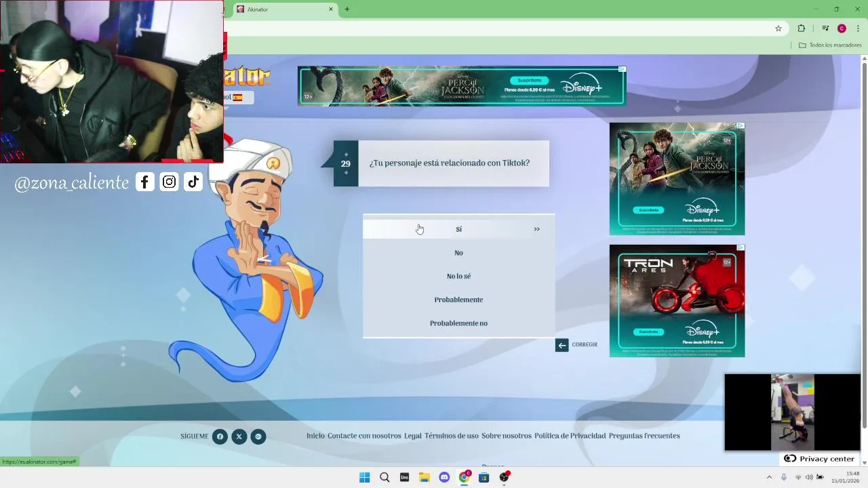This screenshot has height=488, width=868.
Task: Switch to the Akinator browser tab
Action: [285, 9]
